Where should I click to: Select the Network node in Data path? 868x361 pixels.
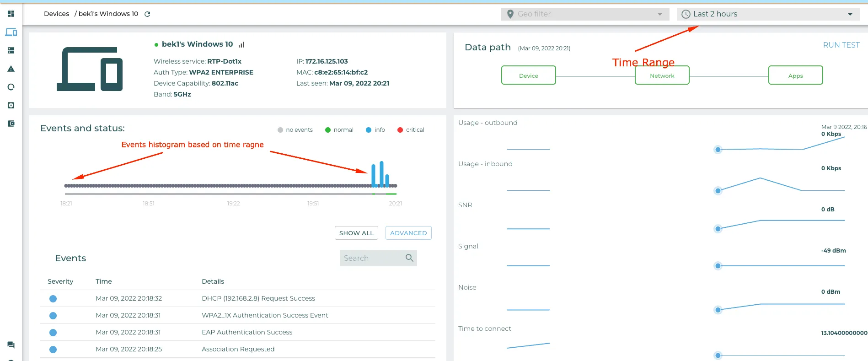coord(662,75)
